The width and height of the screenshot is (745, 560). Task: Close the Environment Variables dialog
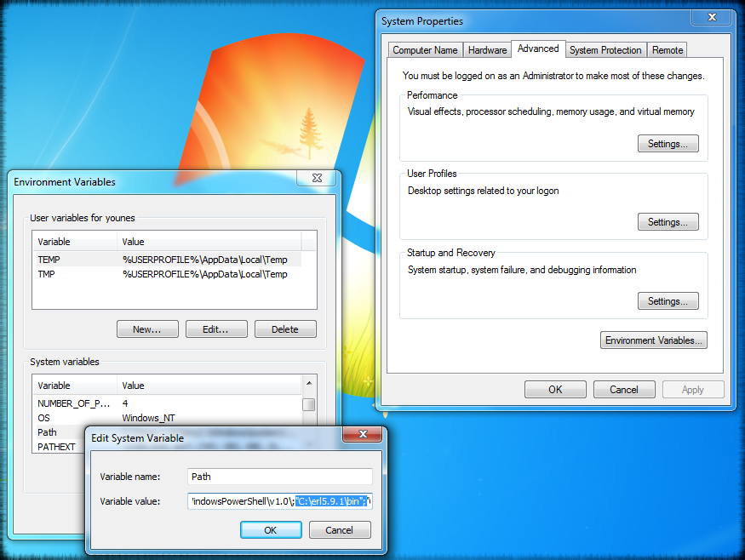coord(317,178)
